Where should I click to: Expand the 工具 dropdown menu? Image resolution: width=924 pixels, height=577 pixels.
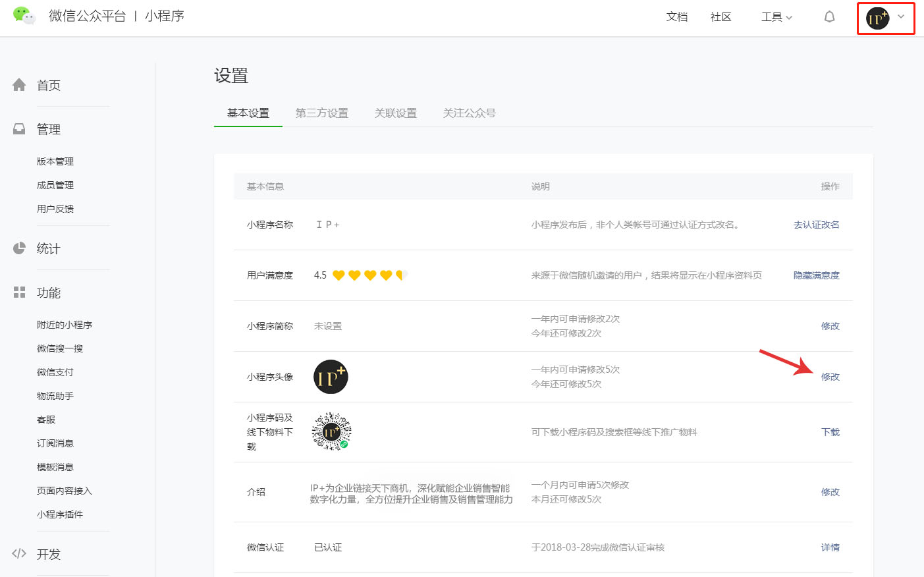pyautogui.click(x=776, y=17)
